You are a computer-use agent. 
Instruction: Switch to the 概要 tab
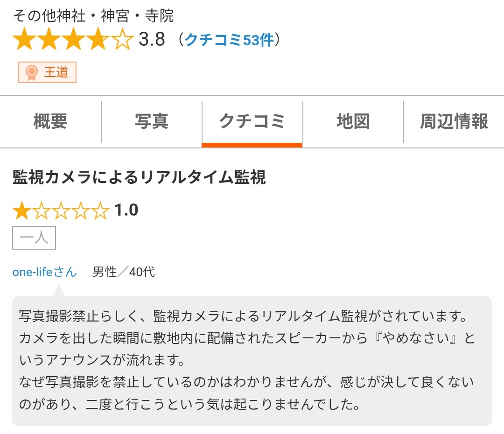(50, 122)
